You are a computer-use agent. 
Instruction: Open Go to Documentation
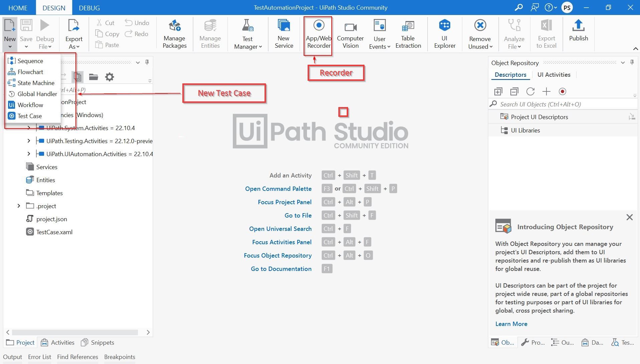[281, 269]
